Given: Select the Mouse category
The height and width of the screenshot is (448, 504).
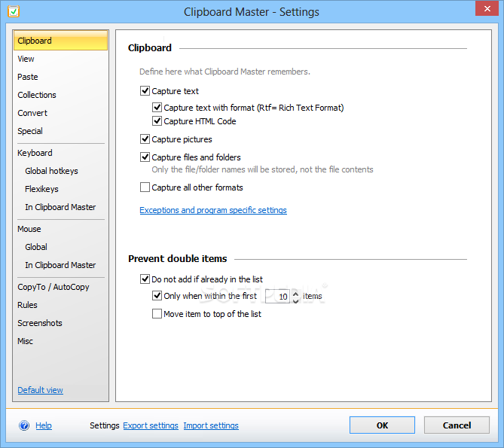Looking at the screenshot, I should (x=29, y=229).
